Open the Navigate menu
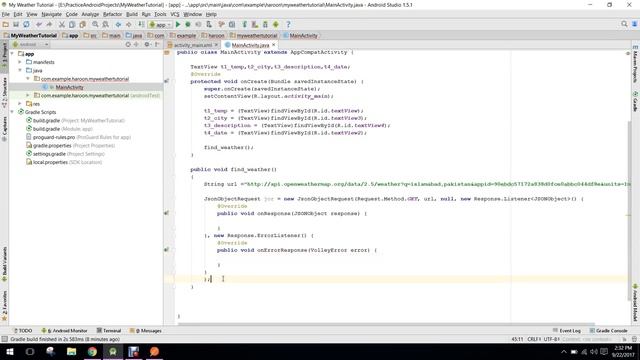This screenshot has height=360, width=640. point(51,14)
